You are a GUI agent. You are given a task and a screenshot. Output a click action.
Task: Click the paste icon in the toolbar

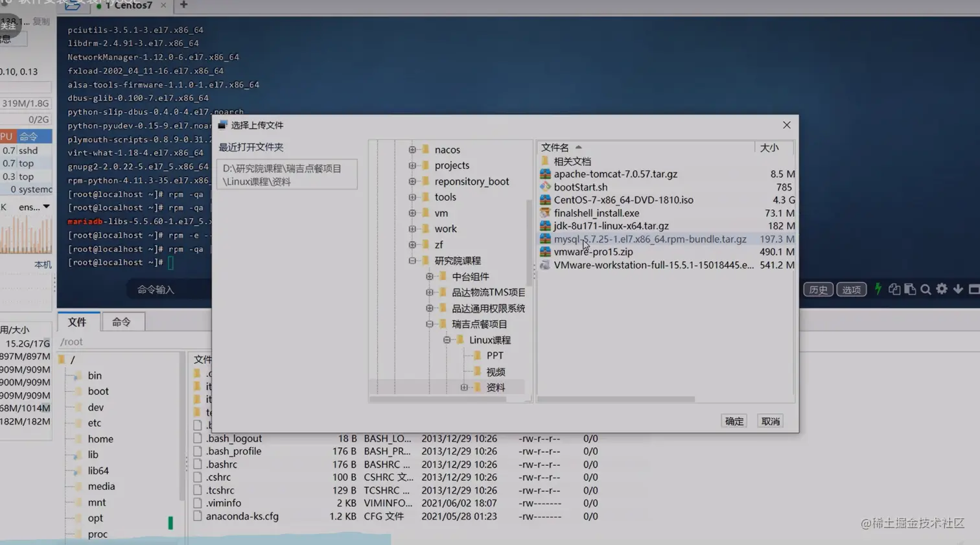click(909, 289)
